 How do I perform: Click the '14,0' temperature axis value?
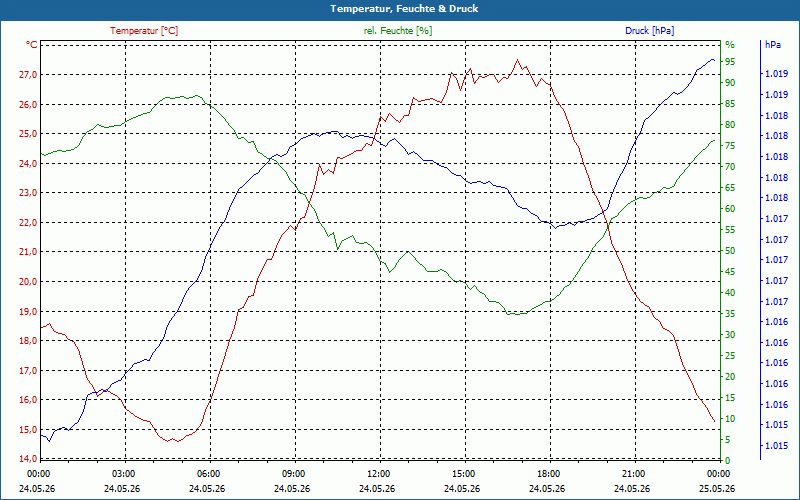tap(29, 459)
